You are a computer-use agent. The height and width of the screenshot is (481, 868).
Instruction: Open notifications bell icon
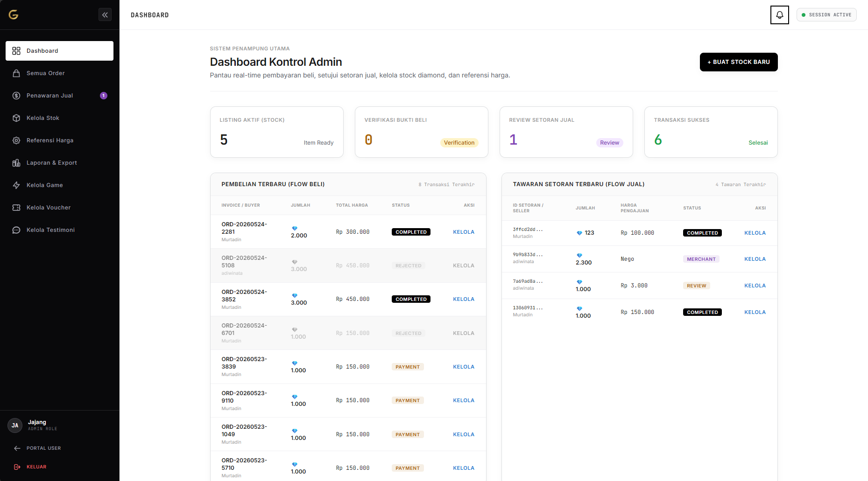(x=780, y=15)
